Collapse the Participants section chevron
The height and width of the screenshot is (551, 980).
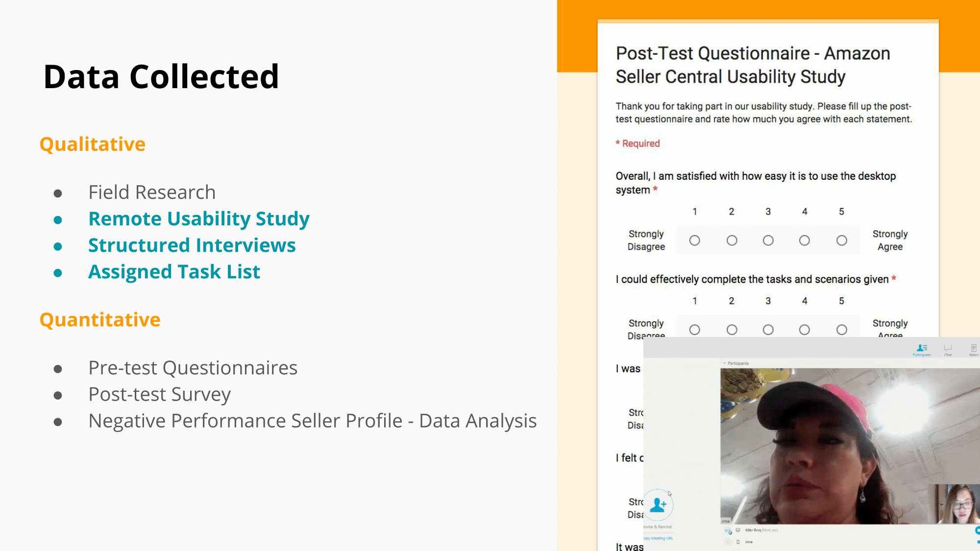click(x=724, y=363)
